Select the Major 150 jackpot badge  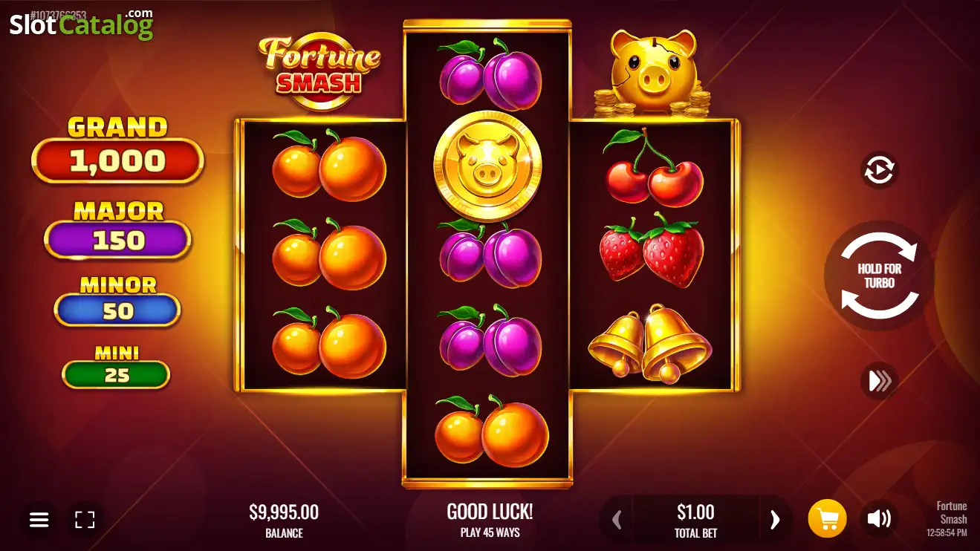click(117, 229)
